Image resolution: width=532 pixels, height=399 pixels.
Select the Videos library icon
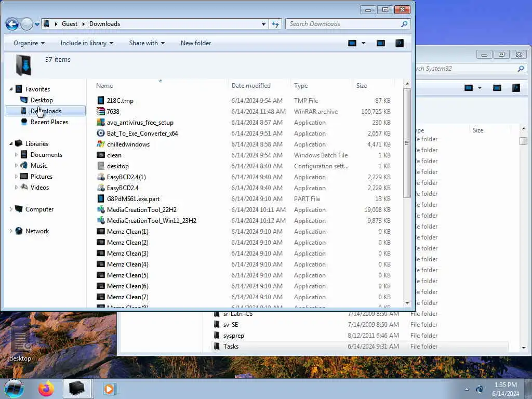(24, 187)
